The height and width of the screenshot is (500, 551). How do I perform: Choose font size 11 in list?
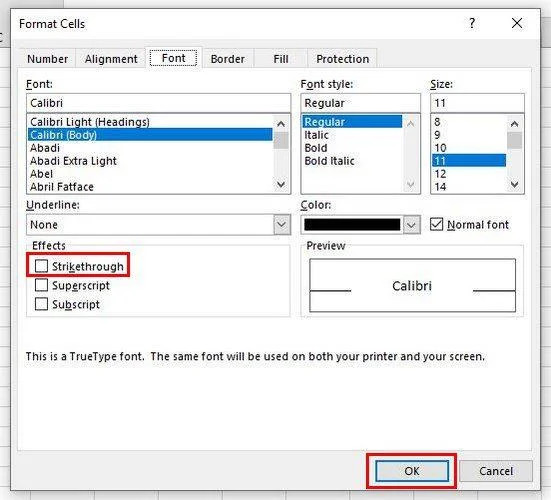tap(469, 161)
